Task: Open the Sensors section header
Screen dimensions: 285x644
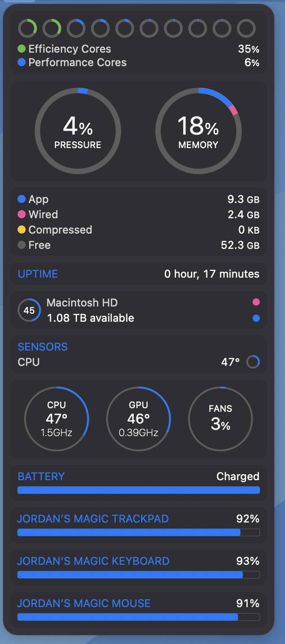Action: [43, 347]
